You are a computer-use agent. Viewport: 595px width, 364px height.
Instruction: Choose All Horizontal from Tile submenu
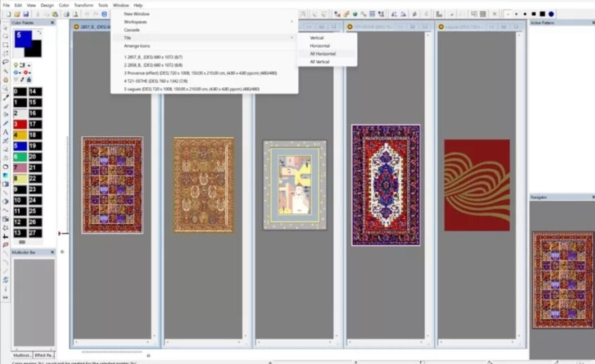[x=323, y=54]
